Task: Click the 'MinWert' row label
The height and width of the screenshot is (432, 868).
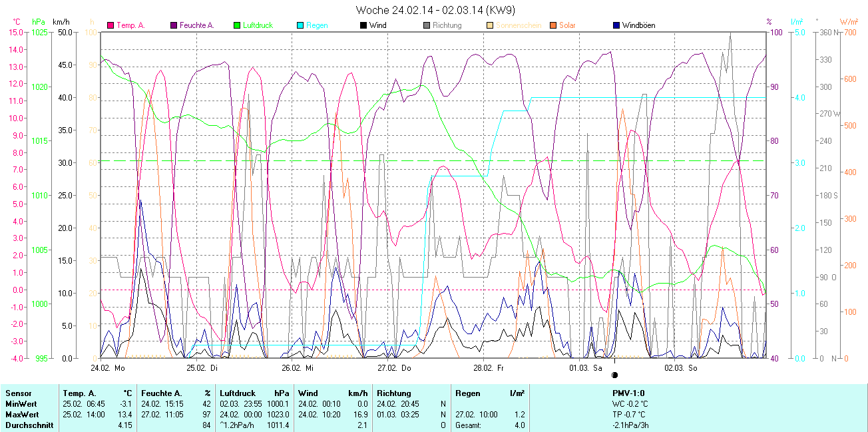Action: 20,404
